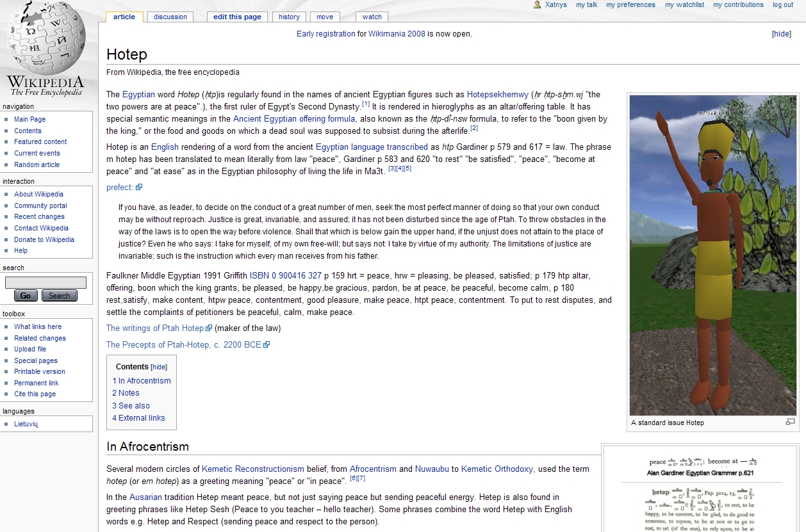Screen dimensions: 806x532
Task: Switch to the discussion tab
Action: click(x=170, y=17)
